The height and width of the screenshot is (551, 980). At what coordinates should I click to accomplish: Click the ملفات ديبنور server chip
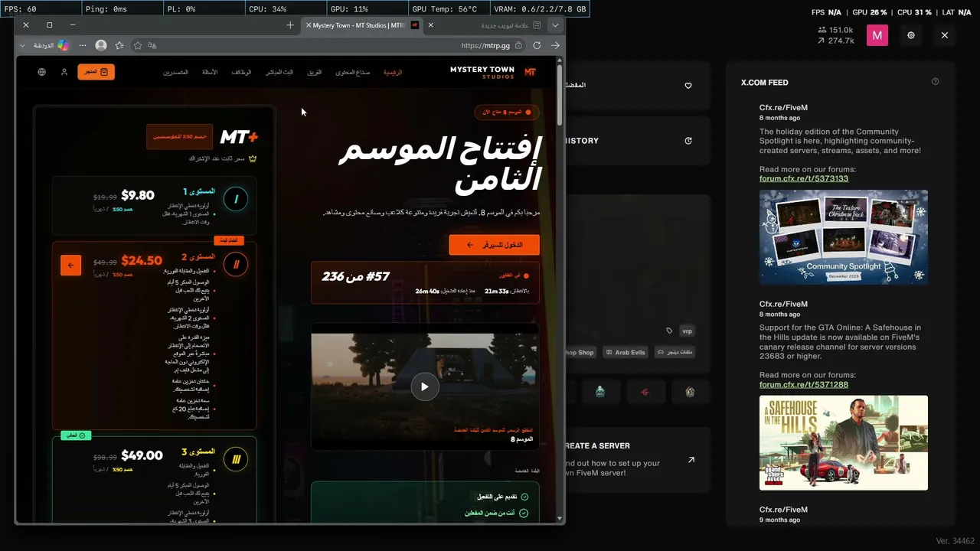[x=675, y=352]
